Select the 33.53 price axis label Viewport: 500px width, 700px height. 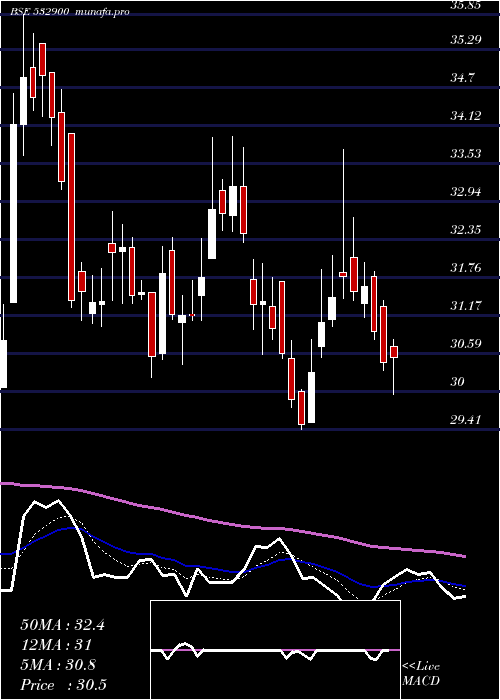[x=465, y=154]
